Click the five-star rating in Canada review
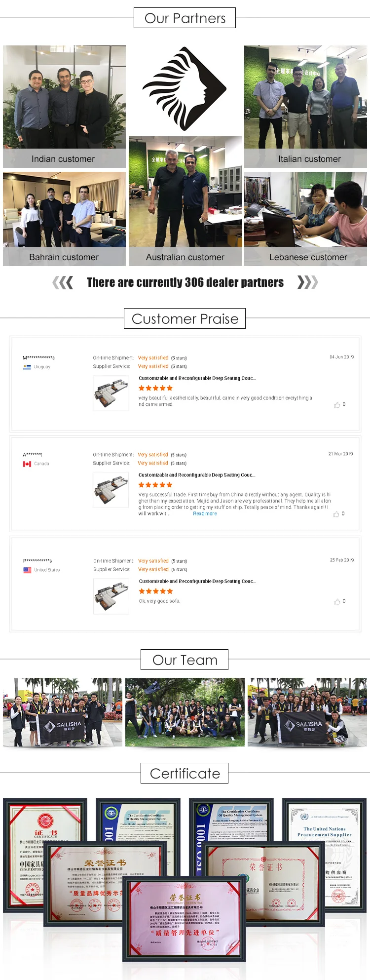The width and height of the screenshot is (370, 980). [x=155, y=485]
